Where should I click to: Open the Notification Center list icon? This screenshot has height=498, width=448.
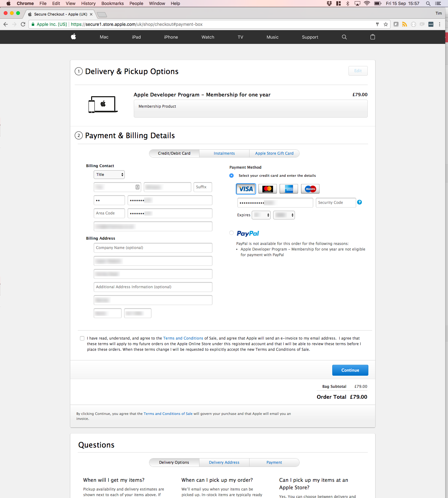coord(438,3)
